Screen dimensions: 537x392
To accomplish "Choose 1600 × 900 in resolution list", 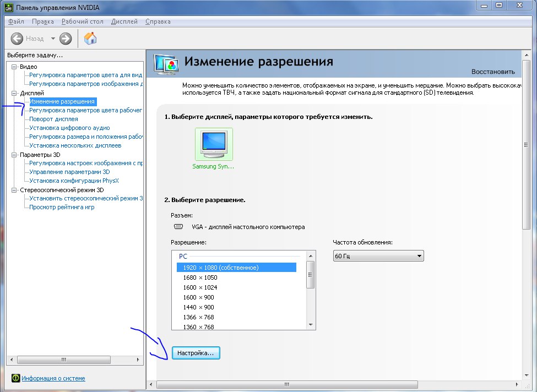I will 198,297.
